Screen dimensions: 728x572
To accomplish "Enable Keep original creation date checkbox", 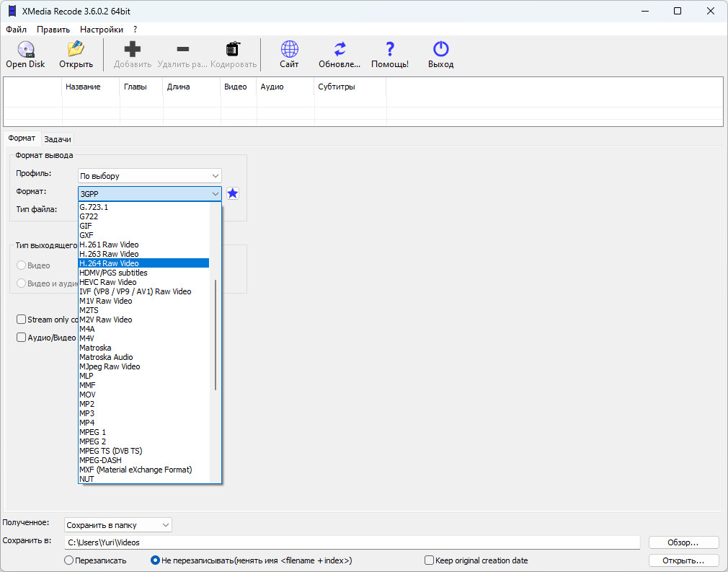I will click(x=429, y=560).
